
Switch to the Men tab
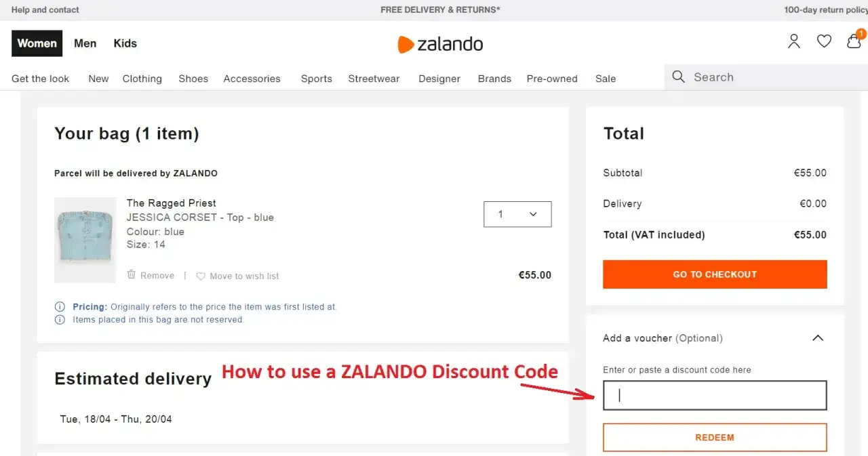(x=85, y=43)
